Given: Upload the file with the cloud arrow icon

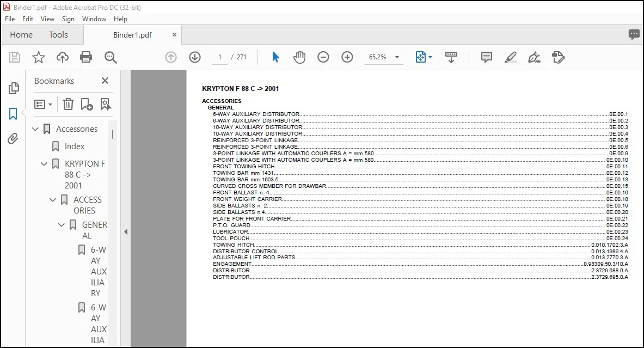Looking at the screenshot, I should (63, 57).
